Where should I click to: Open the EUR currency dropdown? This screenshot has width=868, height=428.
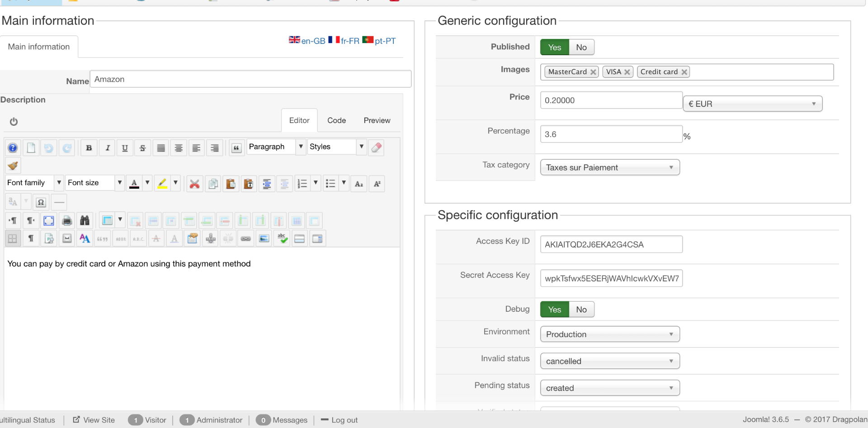(x=752, y=104)
